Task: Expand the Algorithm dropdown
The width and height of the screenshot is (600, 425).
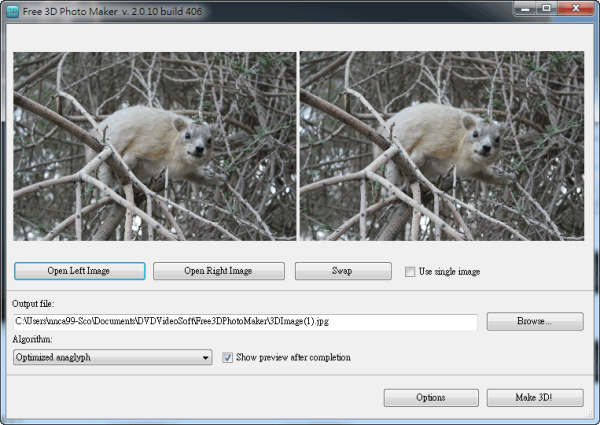Action: click(112, 357)
